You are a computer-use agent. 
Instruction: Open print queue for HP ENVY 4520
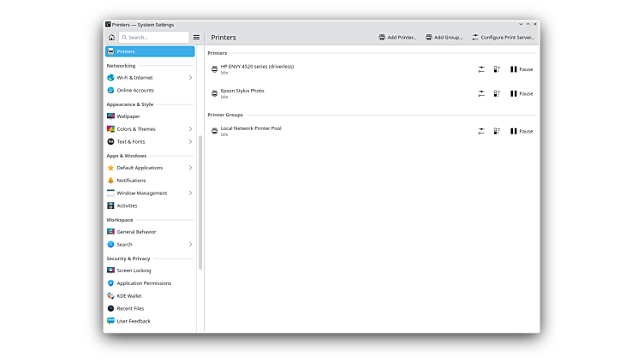tap(497, 69)
